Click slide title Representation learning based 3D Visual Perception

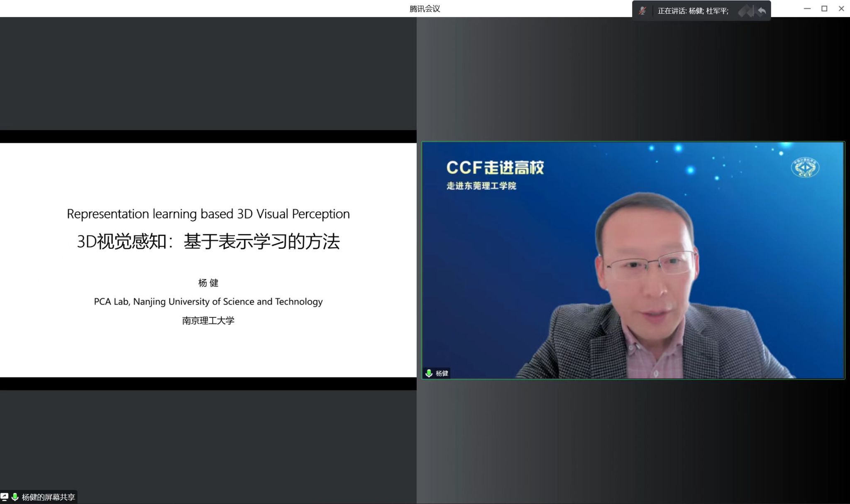(x=208, y=214)
